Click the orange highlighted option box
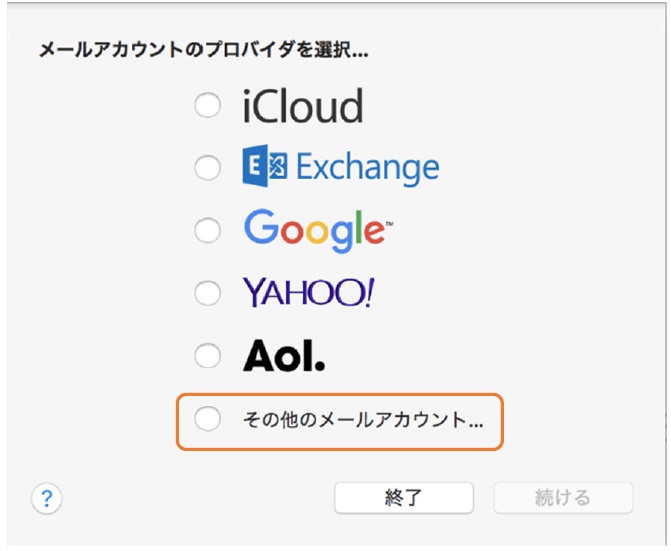 pyautogui.click(x=340, y=422)
